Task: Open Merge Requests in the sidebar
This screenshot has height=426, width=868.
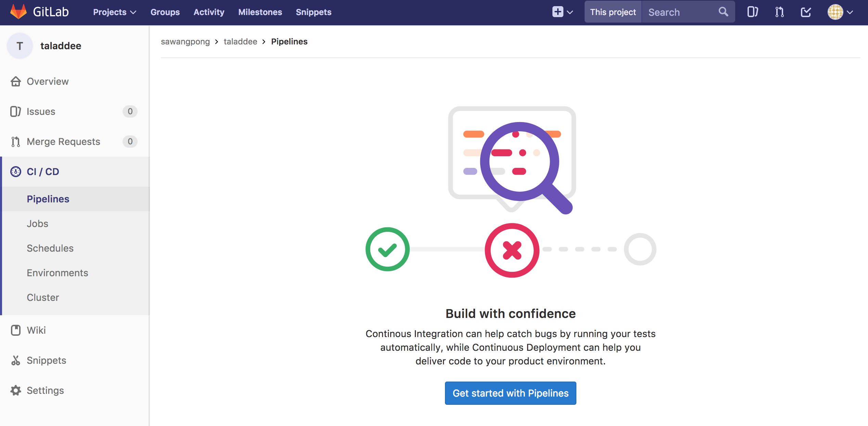Action: pyautogui.click(x=63, y=142)
